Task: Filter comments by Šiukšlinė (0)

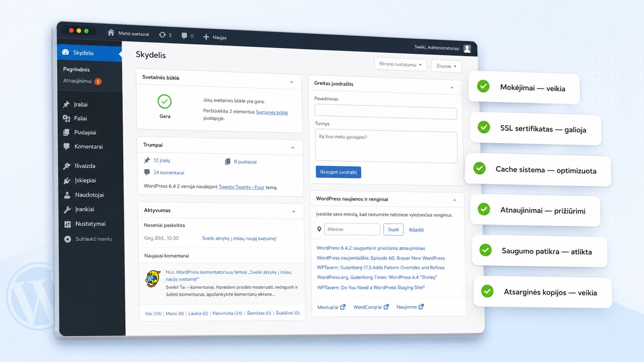Action: [288, 313]
